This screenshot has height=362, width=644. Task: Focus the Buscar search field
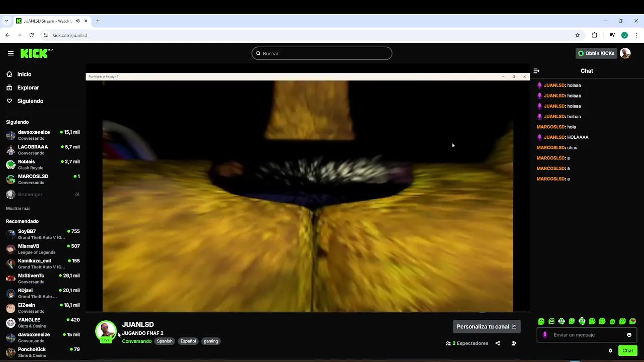tap(322, 53)
